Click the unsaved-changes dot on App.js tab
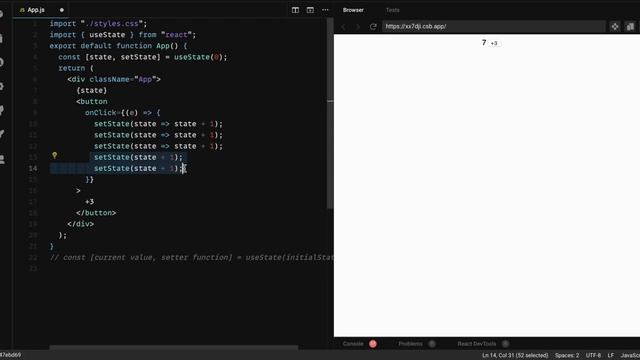Viewport: 640px width, 360px height. [x=62, y=10]
